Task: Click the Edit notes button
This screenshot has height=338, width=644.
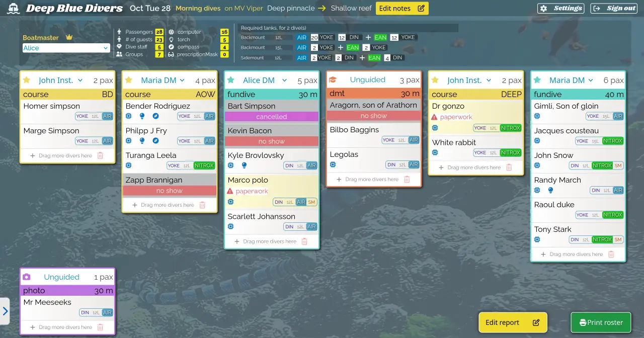Action: 402,8
